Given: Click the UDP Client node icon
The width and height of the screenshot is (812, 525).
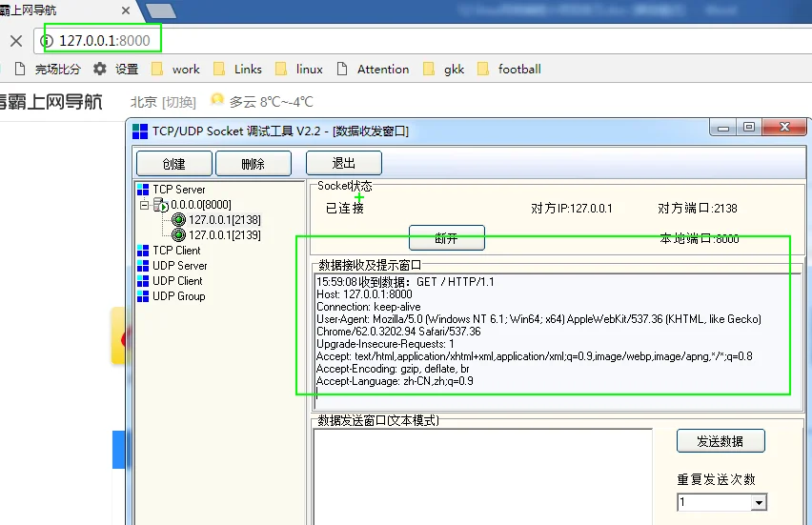Looking at the screenshot, I should pyautogui.click(x=143, y=281).
